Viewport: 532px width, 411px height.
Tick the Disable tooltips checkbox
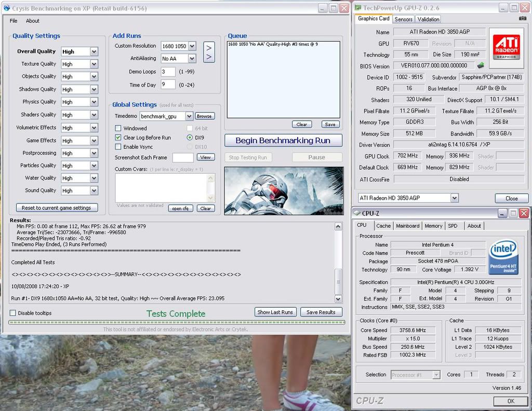(x=13, y=313)
